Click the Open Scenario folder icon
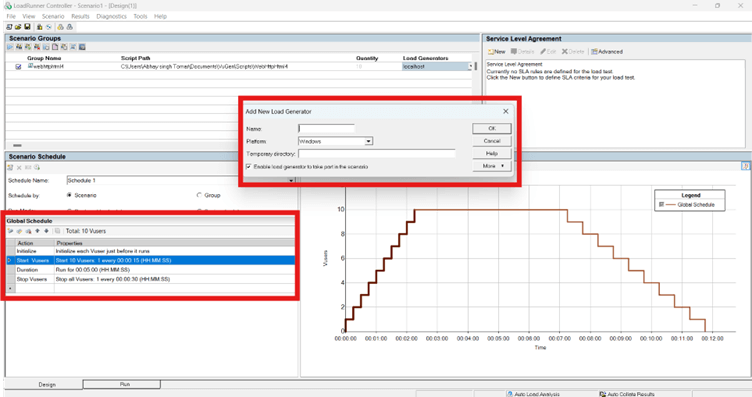The image size is (752, 397). click(x=18, y=27)
